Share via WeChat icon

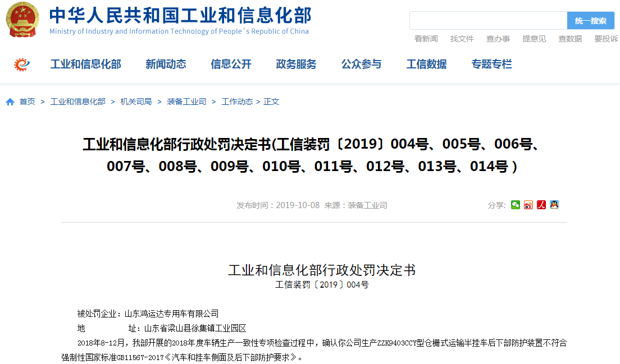click(516, 205)
